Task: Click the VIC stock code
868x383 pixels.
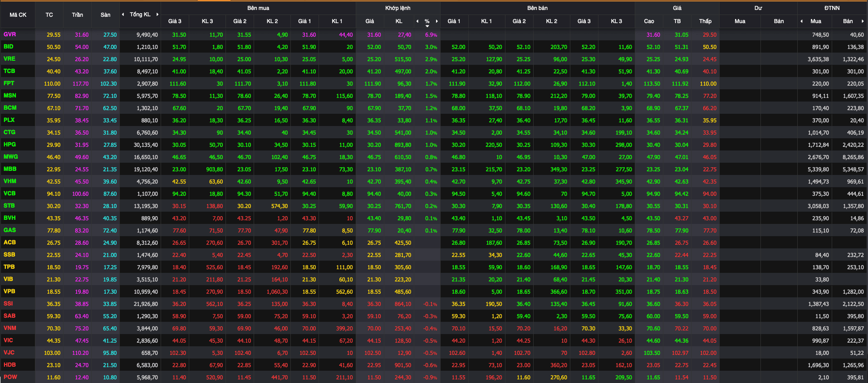Action: coord(8,340)
